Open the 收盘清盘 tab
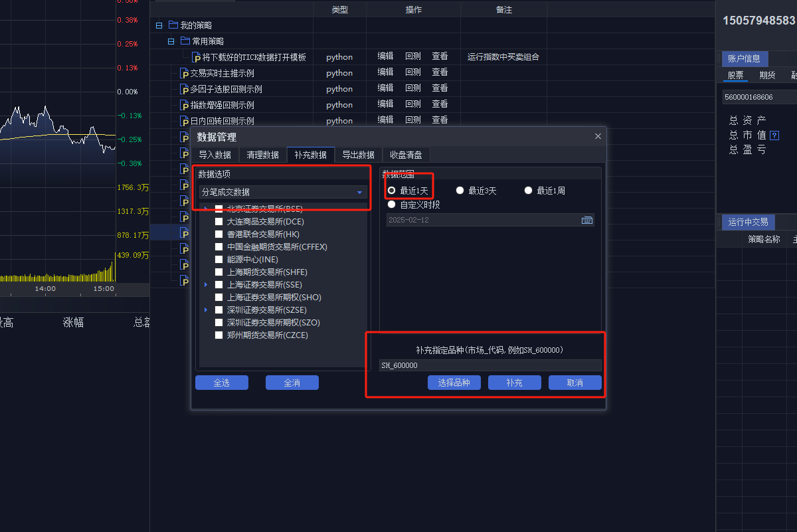This screenshot has width=797, height=532. (406, 155)
